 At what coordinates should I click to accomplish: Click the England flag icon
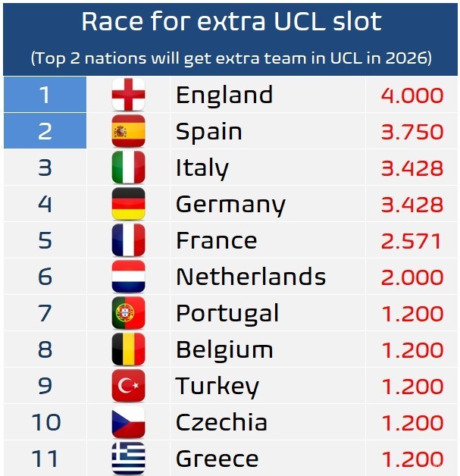[128, 96]
